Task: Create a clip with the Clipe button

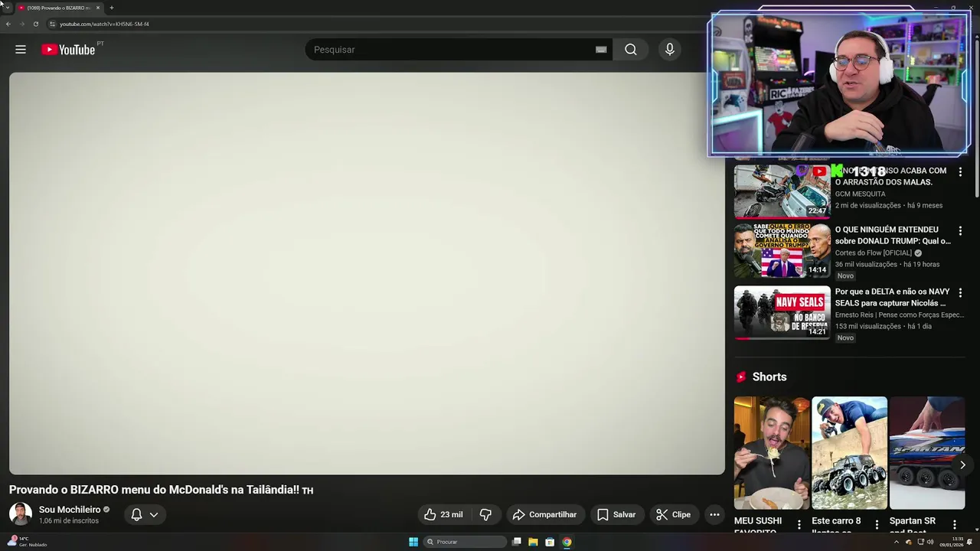Action: point(673,514)
